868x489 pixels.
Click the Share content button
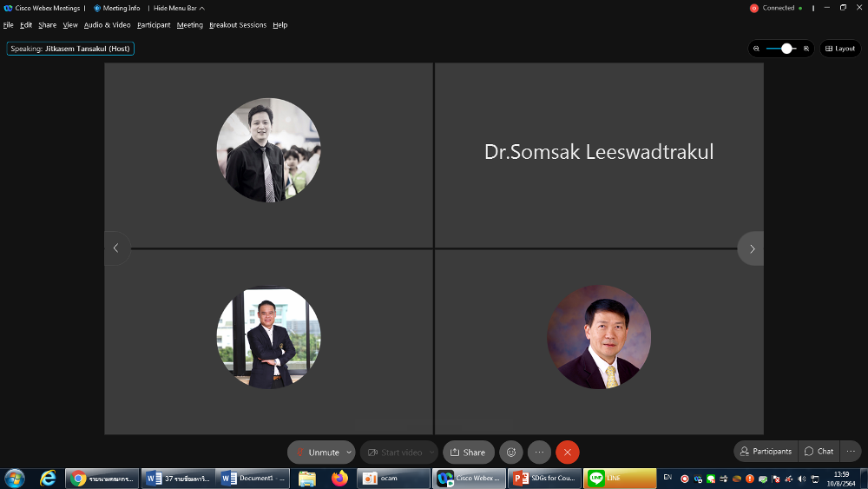[x=468, y=452]
